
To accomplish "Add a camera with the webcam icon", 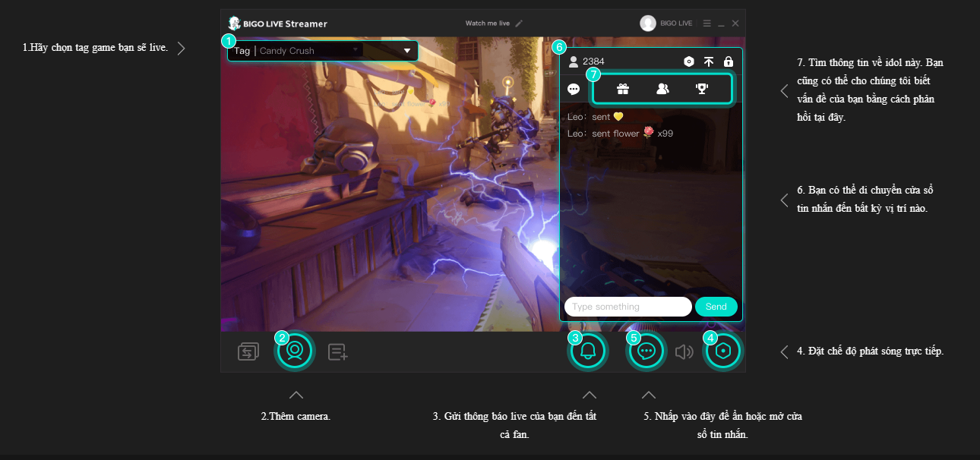I will click(x=295, y=351).
